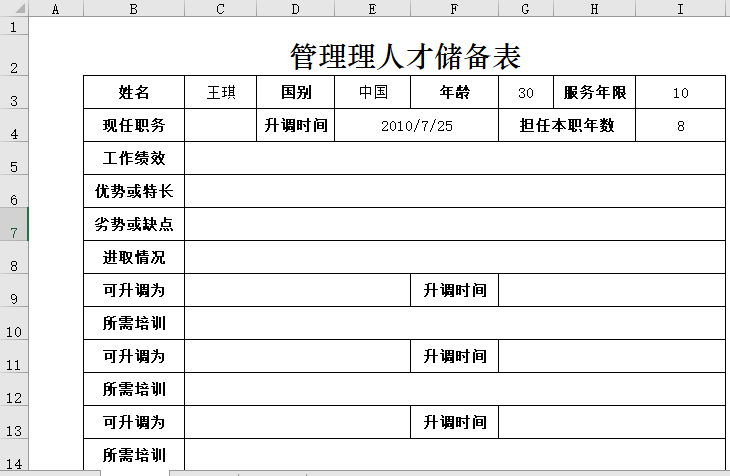
Task: Select the 优势或特长 label cell
Action: (x=134, y=191)
